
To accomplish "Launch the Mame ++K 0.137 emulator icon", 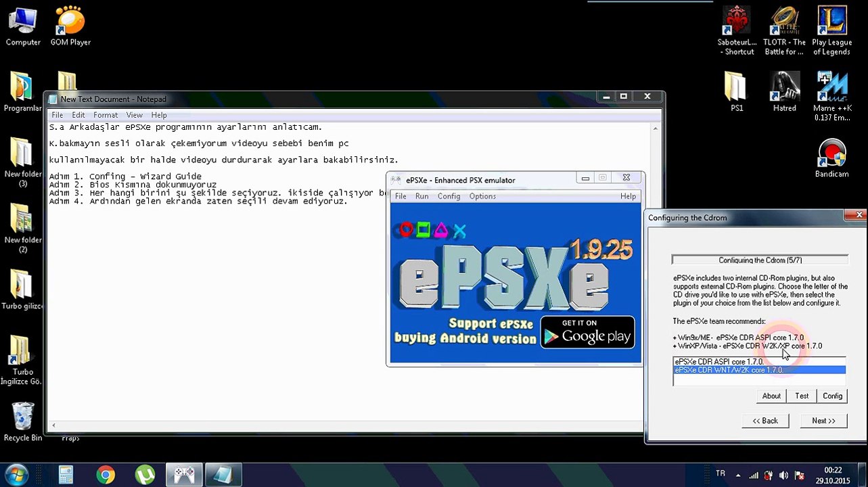I will click(x=831, y=97).
